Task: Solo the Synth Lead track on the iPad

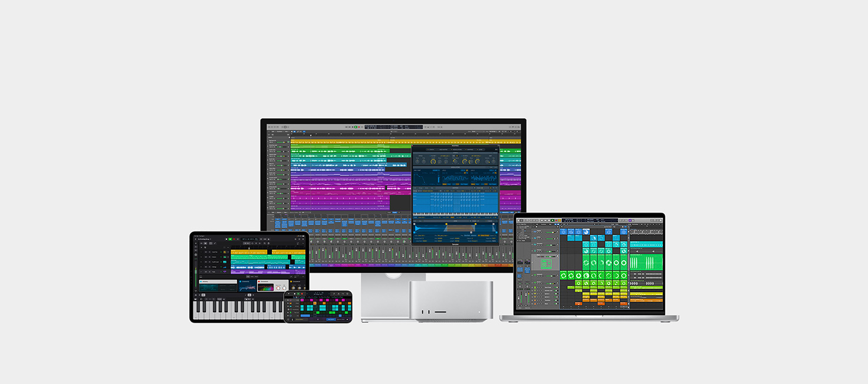Action: (x=209, y=262)
